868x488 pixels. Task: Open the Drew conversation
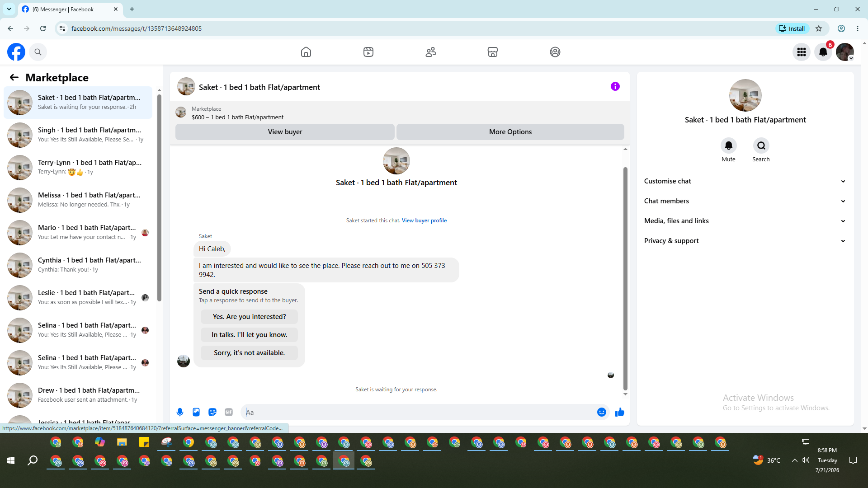[78, 395]
